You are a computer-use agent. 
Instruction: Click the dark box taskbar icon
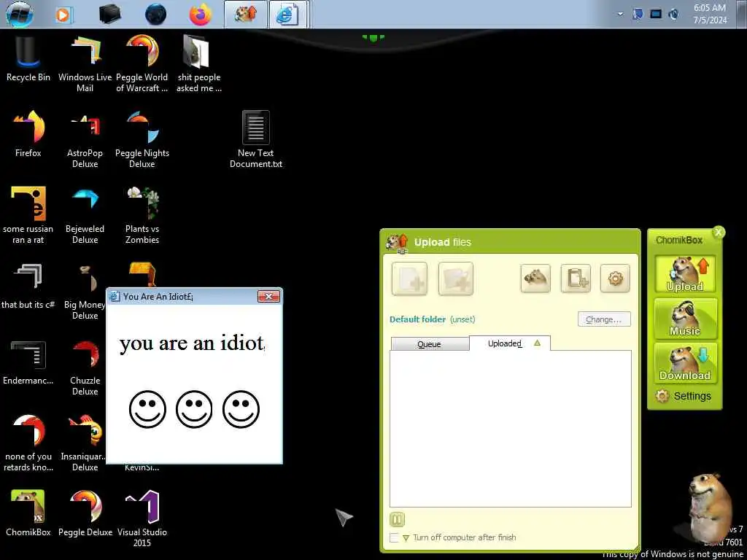109,15
